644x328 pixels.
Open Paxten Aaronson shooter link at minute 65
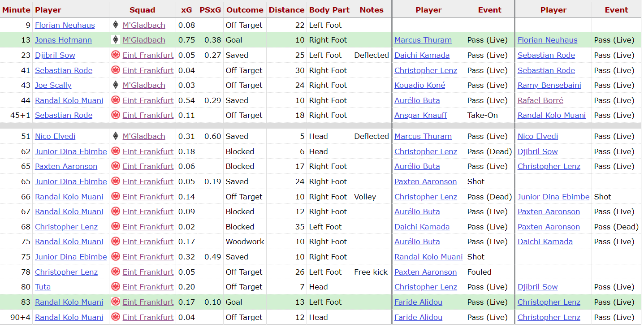click(x=66, y=166)
